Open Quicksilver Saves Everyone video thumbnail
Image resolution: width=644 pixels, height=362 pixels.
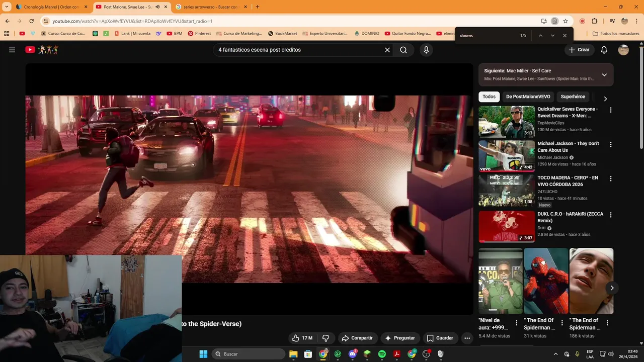[507, 121]
